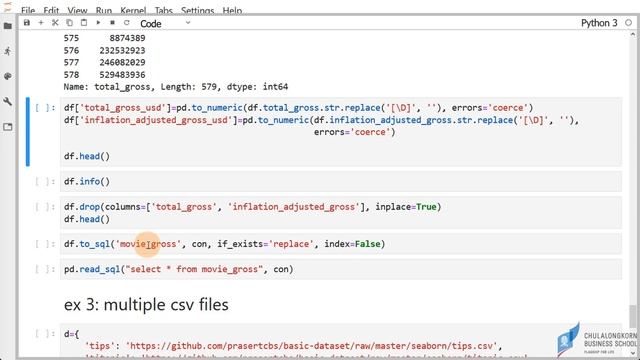640x360 pixels.
Task: Click the prompt of the df.info() cell
Action: [x=45, y=182]
